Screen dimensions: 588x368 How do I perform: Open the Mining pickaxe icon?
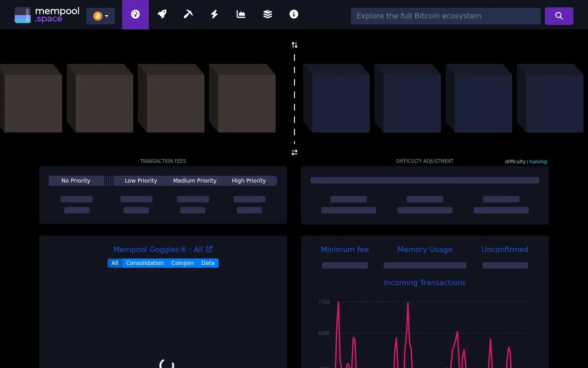pos(188,14)
